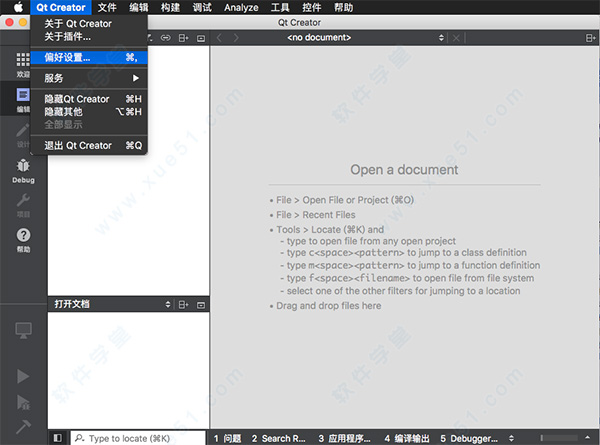The image size is (600, 445).
Task: Open the 构建 menu
Action: pos(170,7)
